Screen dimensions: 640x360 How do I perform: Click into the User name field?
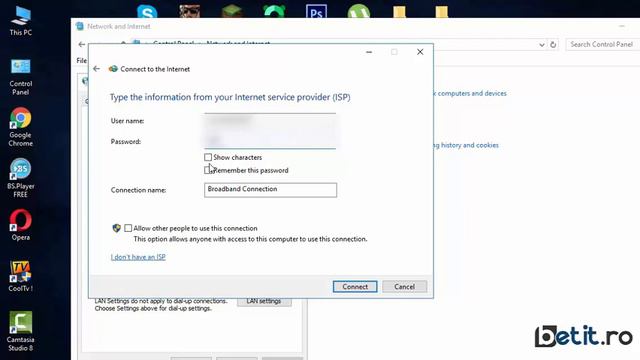point(270,120)
